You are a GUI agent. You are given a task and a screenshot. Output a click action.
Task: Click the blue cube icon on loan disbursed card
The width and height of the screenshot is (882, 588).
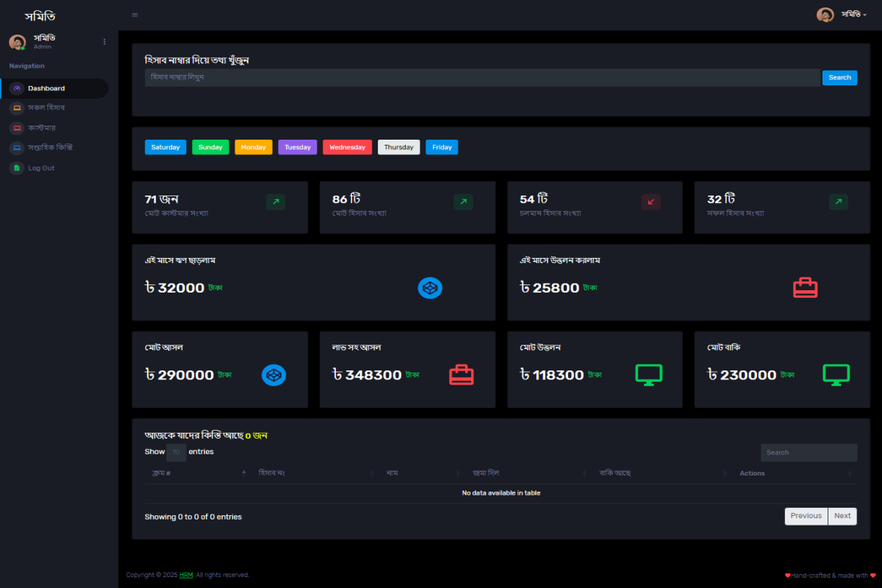430,288
